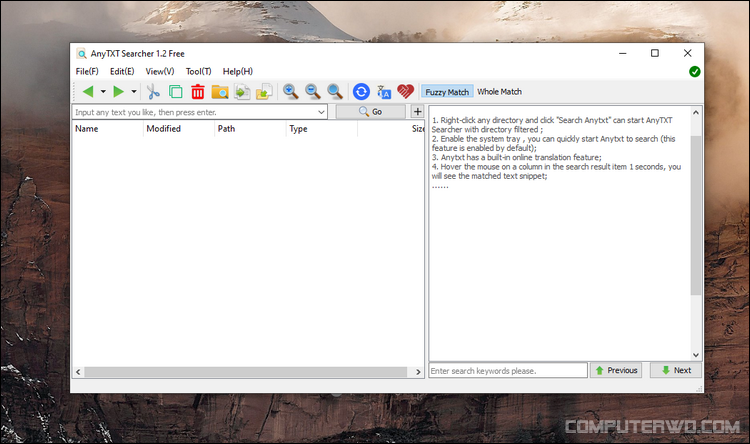Click the Zoom In magnifier icon

(x=290, y=91)
